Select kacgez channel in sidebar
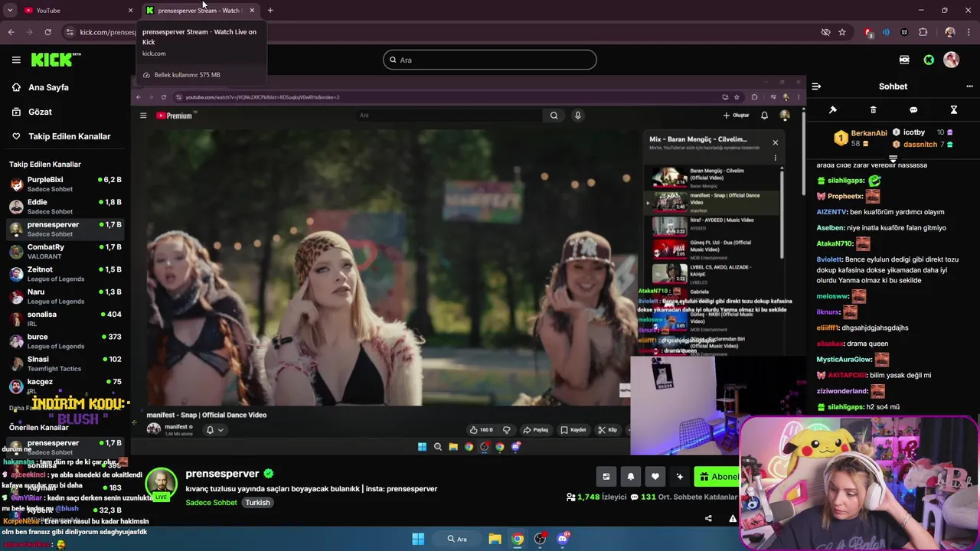The image size is (980, 551). [x=65, y=386]
